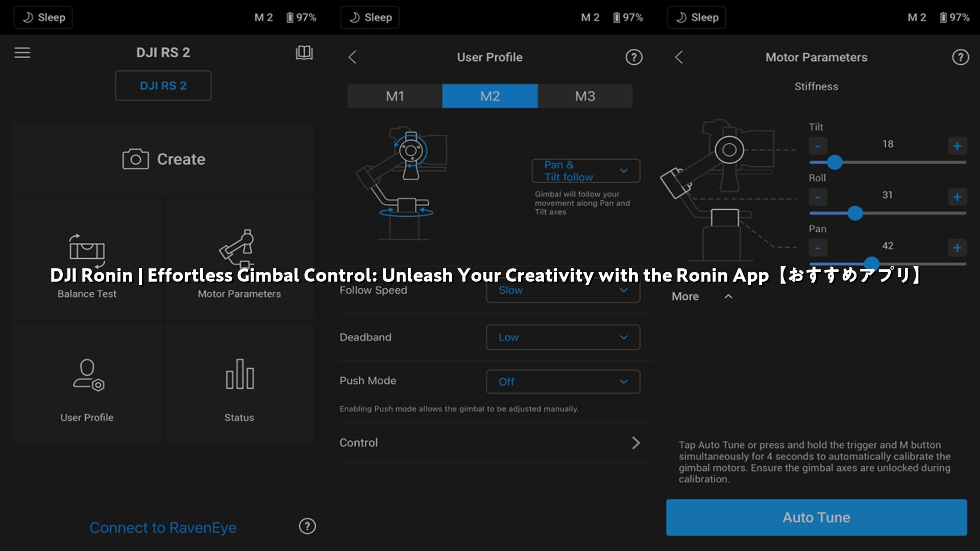Go back from Motor Parameters screen
The image size is (980, 551).
tap(679, 57)
